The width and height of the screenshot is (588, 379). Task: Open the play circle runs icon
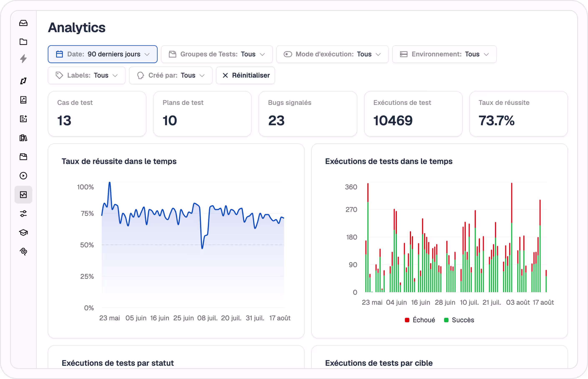pyautogui.click(x=23, y=176)
